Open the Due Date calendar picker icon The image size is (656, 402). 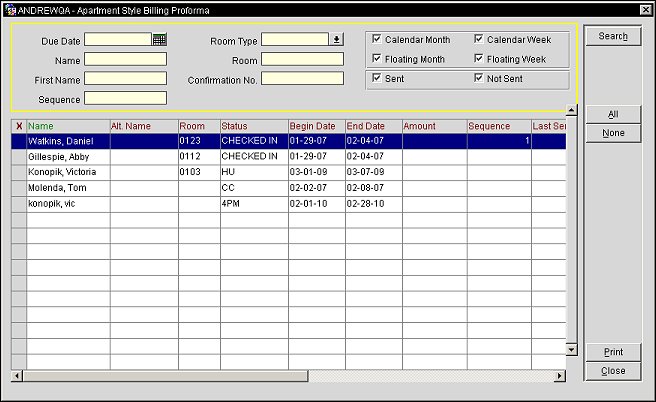coord(159,40)
